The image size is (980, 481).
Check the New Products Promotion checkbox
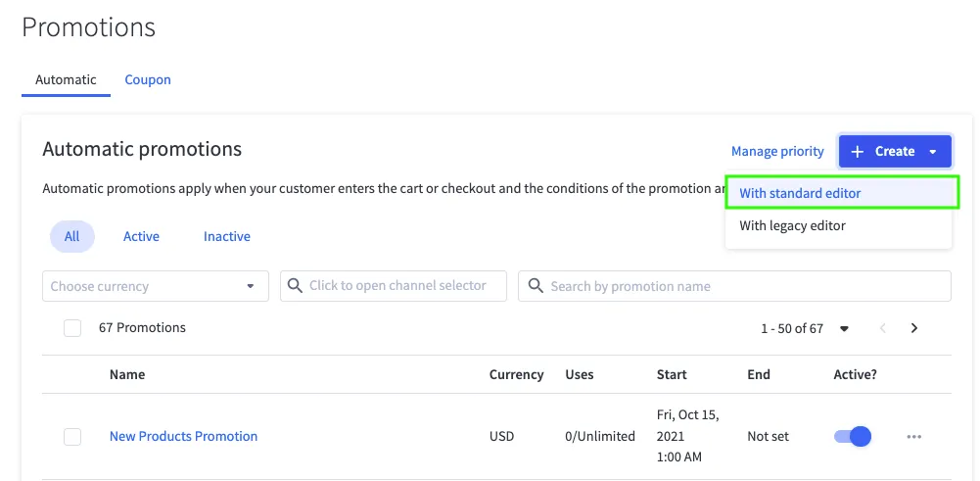[x=72, y=437]
